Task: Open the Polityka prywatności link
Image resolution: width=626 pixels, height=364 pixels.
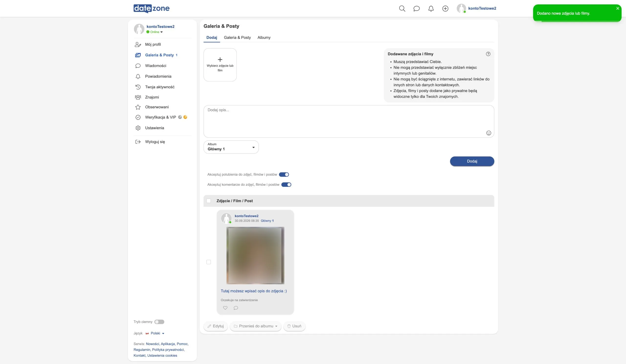Action: (x=168, y=350)
